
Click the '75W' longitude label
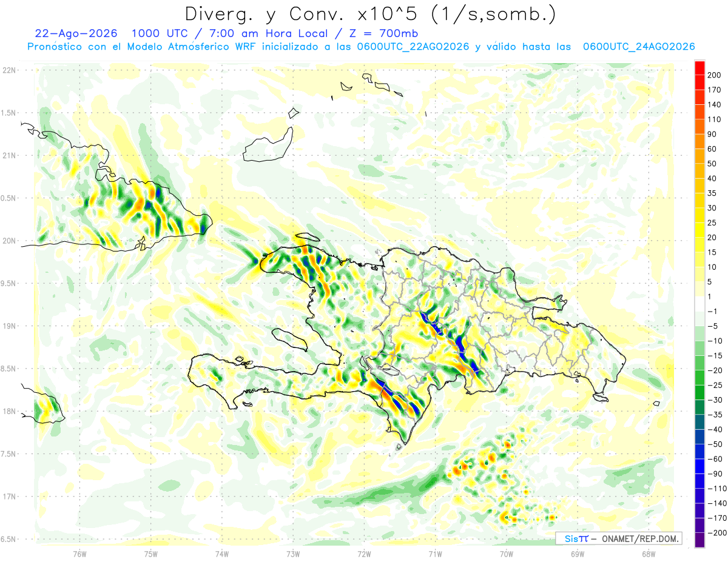coord(151,554)
